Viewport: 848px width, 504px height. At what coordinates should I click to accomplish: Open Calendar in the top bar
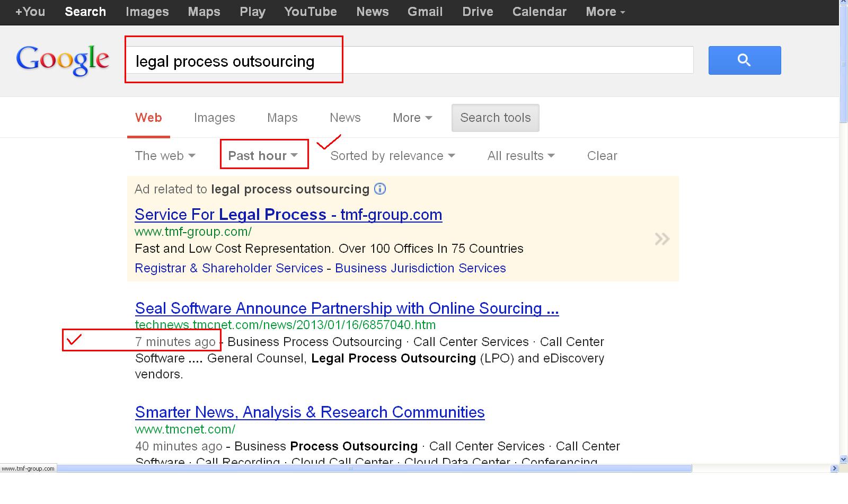(x=540, y=12)
